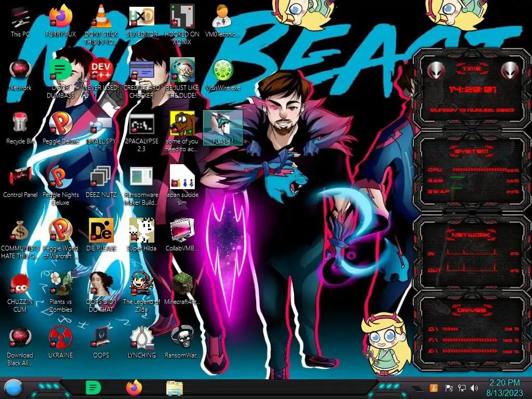Click the green chat app pinned on taskbar

pos(93,388)
